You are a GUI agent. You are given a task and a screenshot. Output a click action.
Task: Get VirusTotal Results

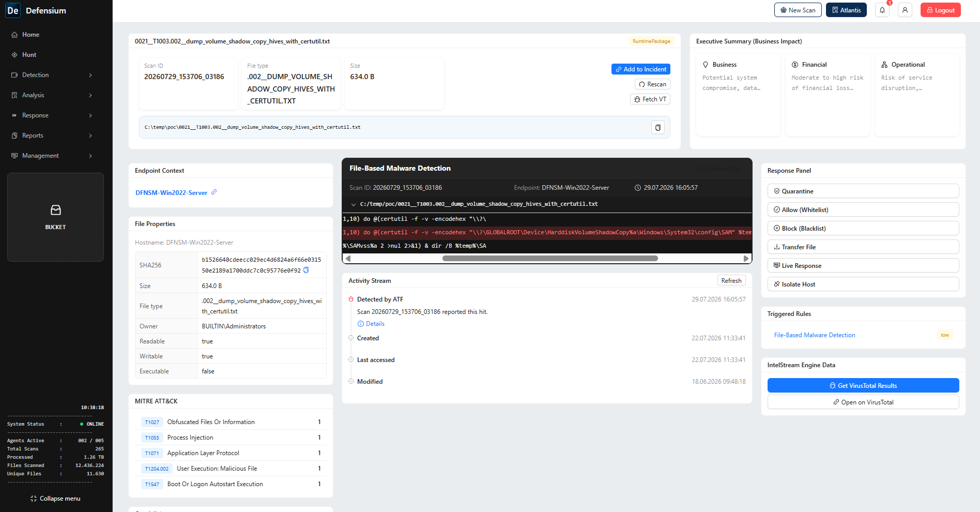pos(863,385)
